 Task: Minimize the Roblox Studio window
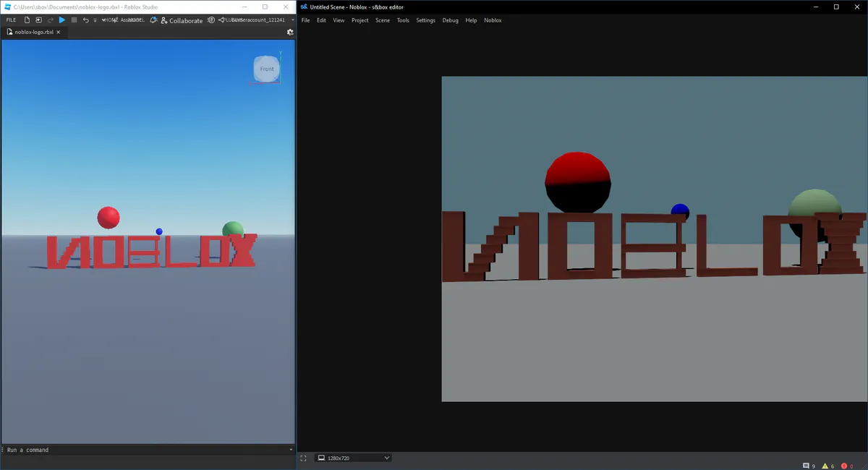244,7
